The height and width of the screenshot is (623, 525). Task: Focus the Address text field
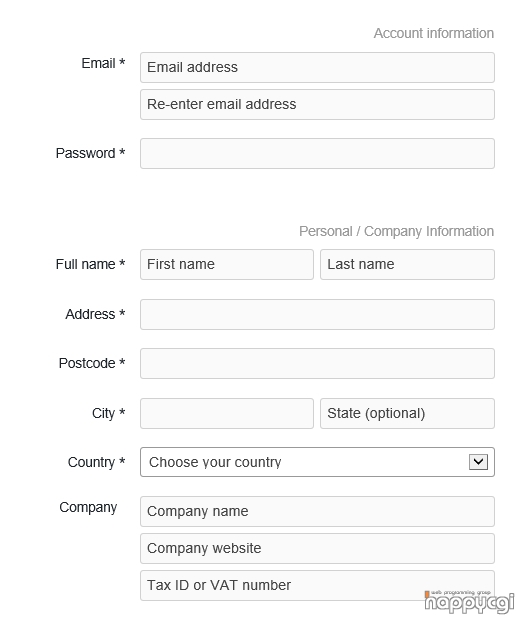(317, 314)
